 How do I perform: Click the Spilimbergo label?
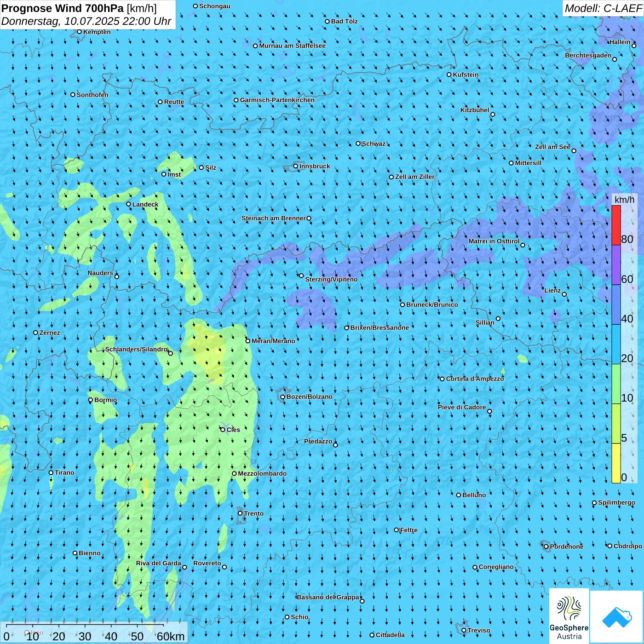click(x=616, y=502)
